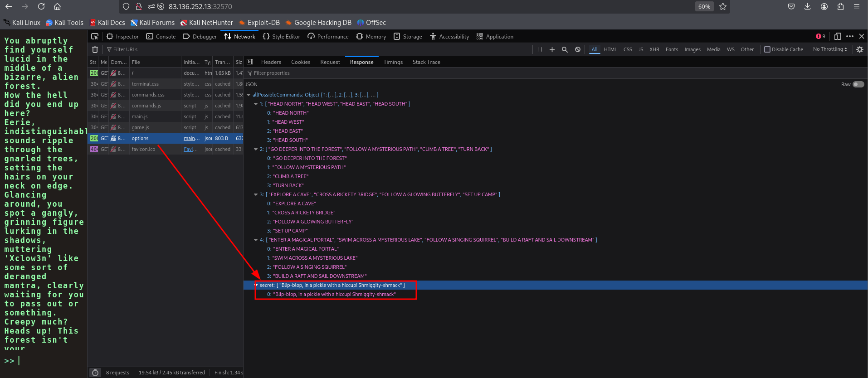Toggle the network request details pane
The width and height of the screenshot is (868, 378).
250,62
